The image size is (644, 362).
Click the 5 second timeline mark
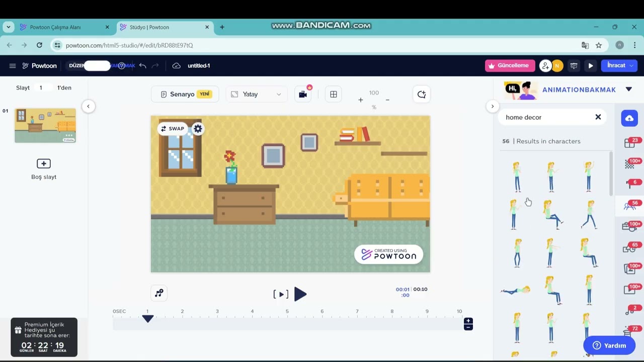click(x=287, y=312)
